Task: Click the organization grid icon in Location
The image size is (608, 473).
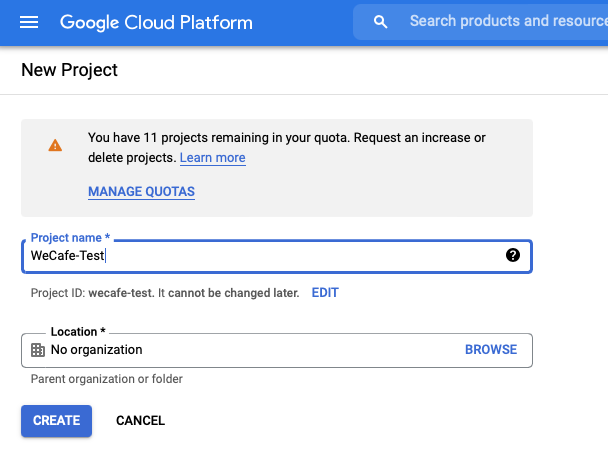Action: point(38,350)
